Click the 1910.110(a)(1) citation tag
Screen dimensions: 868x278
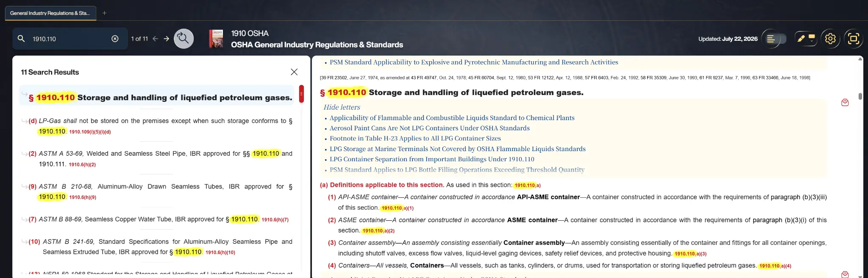tap(397, 208)
